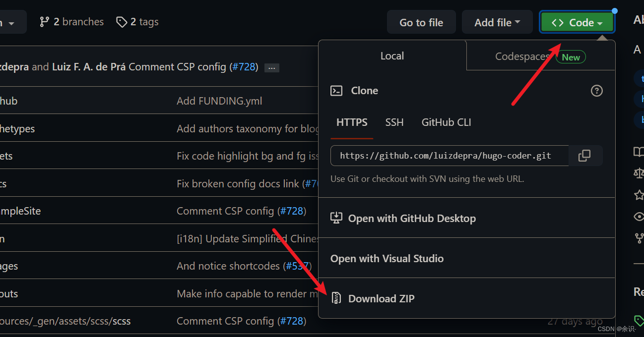Click the GitHub Desktop download icon
This screenshot has width=644, height=337.
coord(336,218)
